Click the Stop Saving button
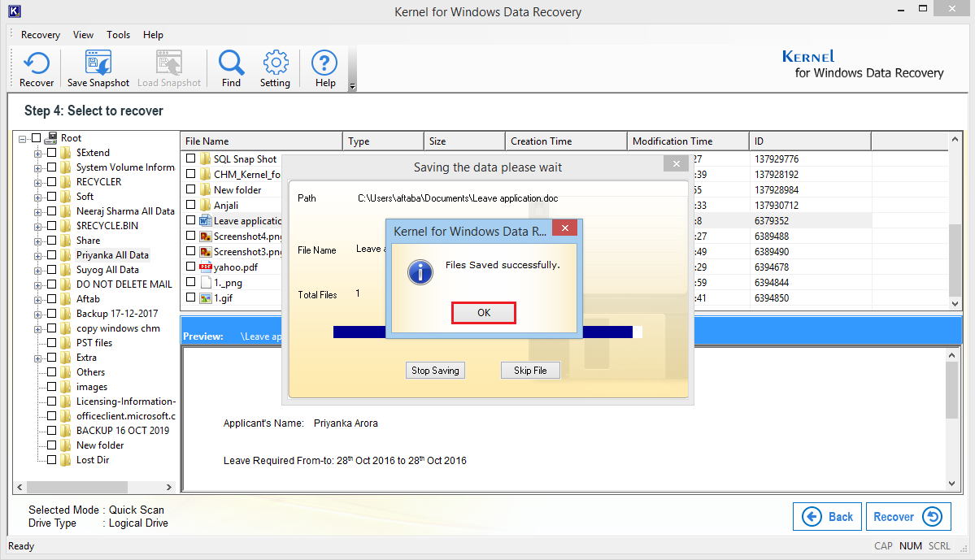Image resolution: width=975 pixels, height=560 pixels. pos(435,371)
